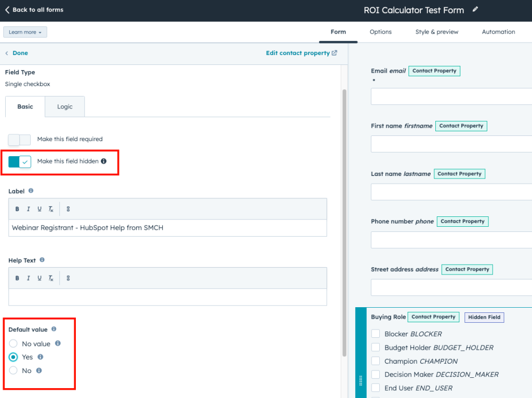Image resolution: width=532 pixels, height=398 pixels.
Task: Check the Decision Maker checkbox
Action: pos(375,374)
